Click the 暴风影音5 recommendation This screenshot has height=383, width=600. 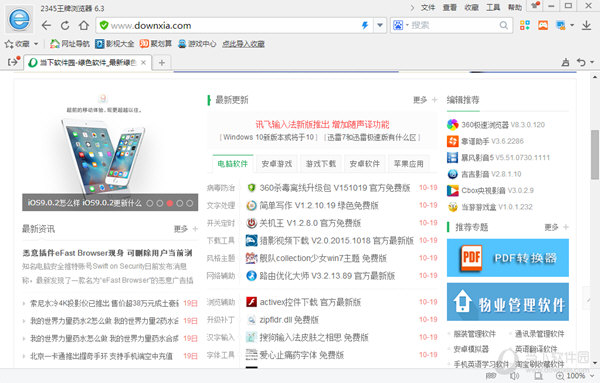pyautogui.click(x=498, y=158)
